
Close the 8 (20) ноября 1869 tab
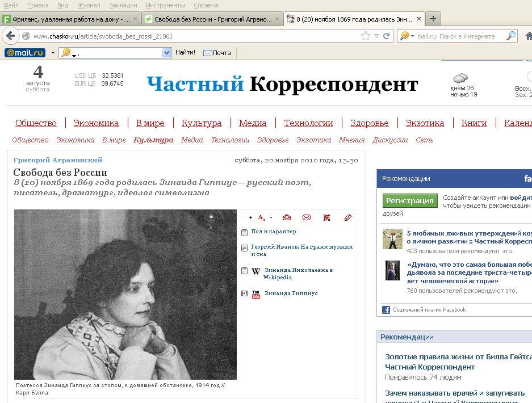pyautogui.click(x=419, y=19)
